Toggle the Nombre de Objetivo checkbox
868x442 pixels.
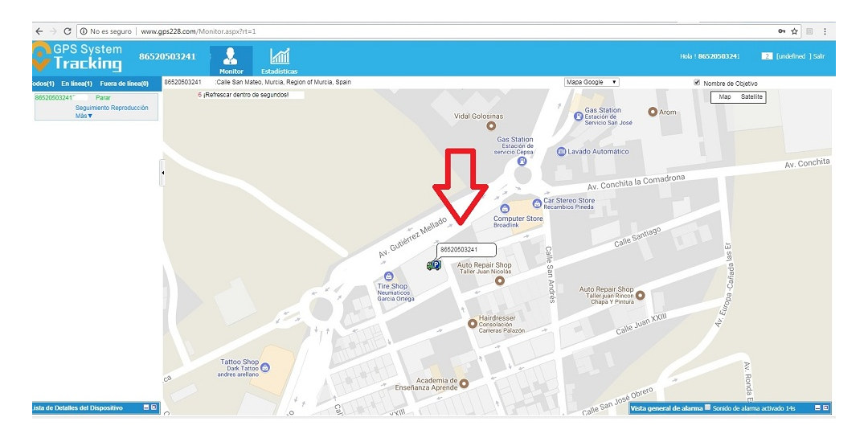(697, 83)
